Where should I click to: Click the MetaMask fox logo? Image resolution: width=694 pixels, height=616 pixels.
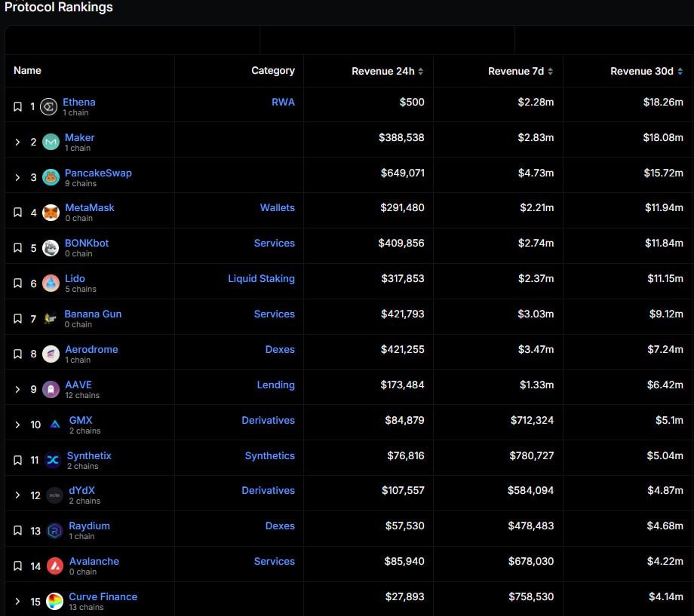coord(51,213)
